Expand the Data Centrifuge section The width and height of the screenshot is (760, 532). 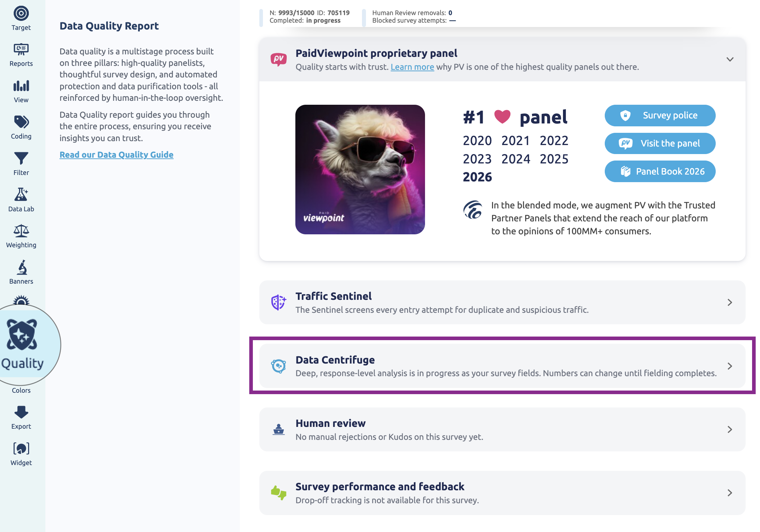502,366
